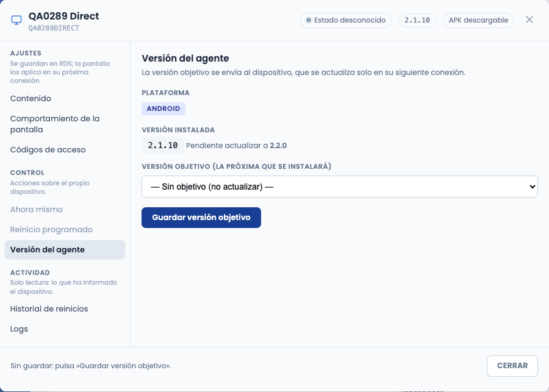Click the CONTROL section header
The width and height of the screenshot is (549, 392).
pos(27,173)
